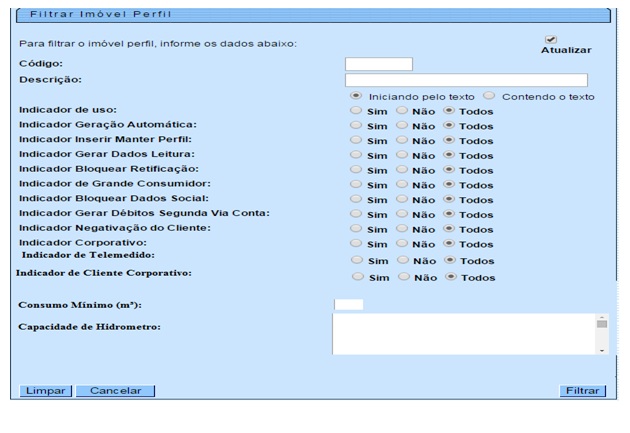Toggle the Atualizar checkbox

click(x=551, y=39)
